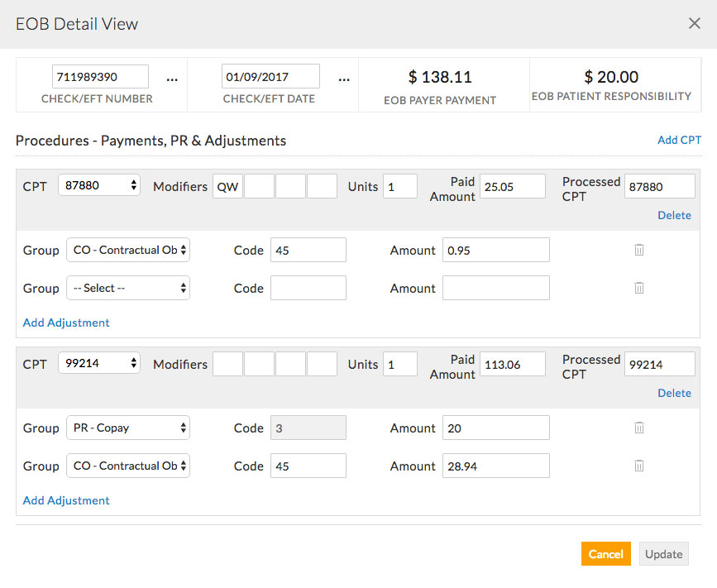The height and width of the screenshot is (588, 717).
Task: Add Adjustment under CPT 87880
Action: pyautogui.click(x=66, y=323)
